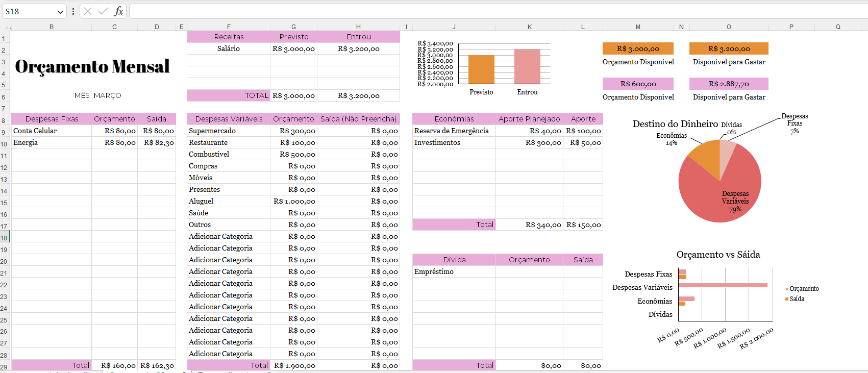The image size is (868, 373).
Task: Select column H header
Action: pos(358,27)
